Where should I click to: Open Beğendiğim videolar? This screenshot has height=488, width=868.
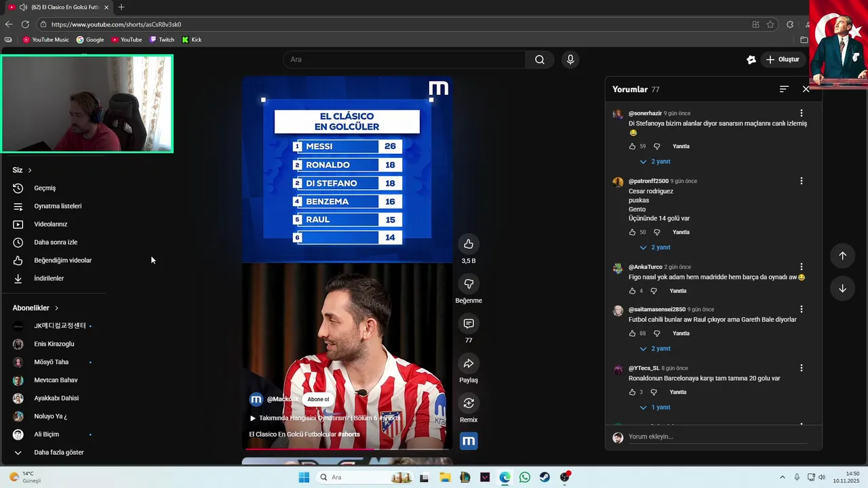[53, 260]
